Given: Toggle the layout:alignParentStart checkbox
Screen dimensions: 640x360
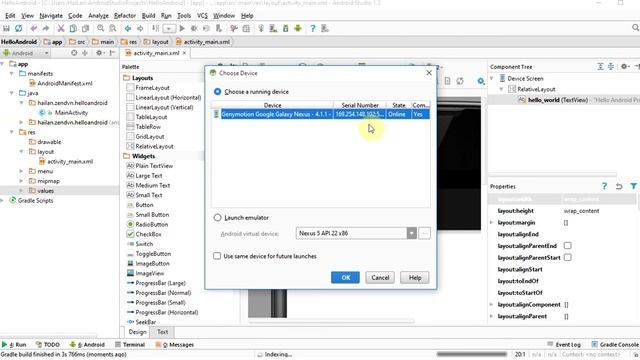Looking at the screenshot, I should [x=567, y=257].
